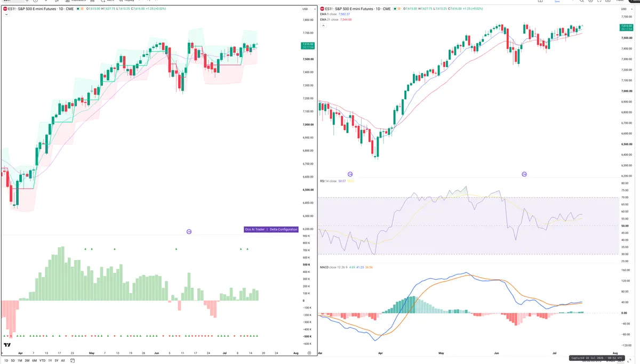Select the 3M time range button
Image resolution: width=640 pixels, height=364 pixels.
point(27,360)
